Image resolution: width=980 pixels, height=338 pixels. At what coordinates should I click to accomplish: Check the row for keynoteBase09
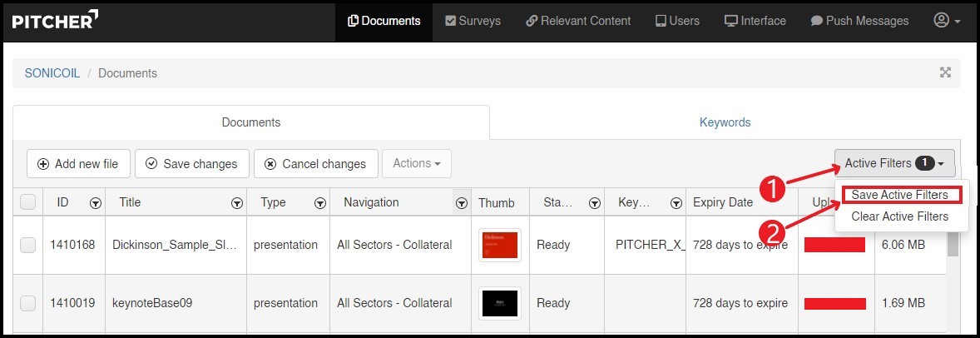coord(27,303)
